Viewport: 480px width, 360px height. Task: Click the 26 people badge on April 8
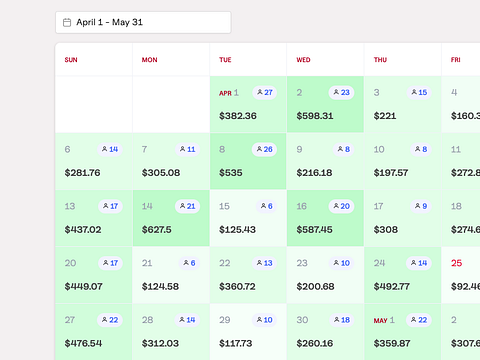[x=264, y=149]
